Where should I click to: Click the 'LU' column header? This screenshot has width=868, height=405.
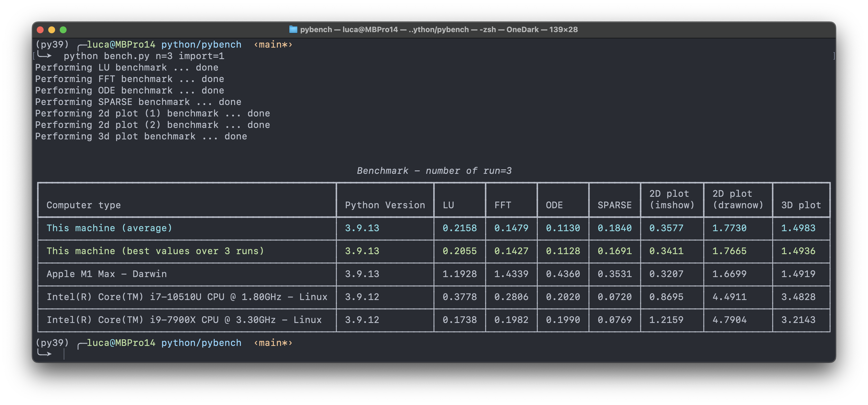point(448,205)
